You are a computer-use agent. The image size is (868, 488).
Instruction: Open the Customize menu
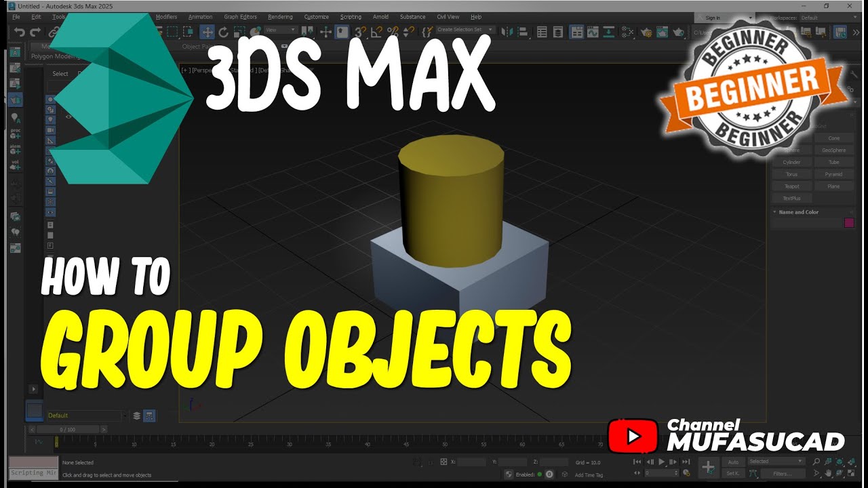(x=316, y=17)
